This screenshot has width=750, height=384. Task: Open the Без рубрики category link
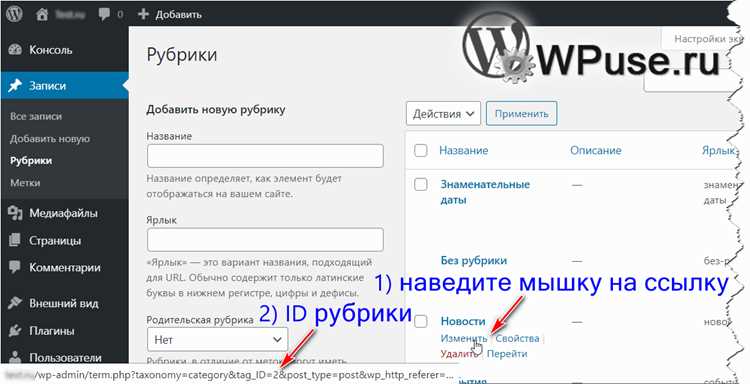tap(474, 261)
